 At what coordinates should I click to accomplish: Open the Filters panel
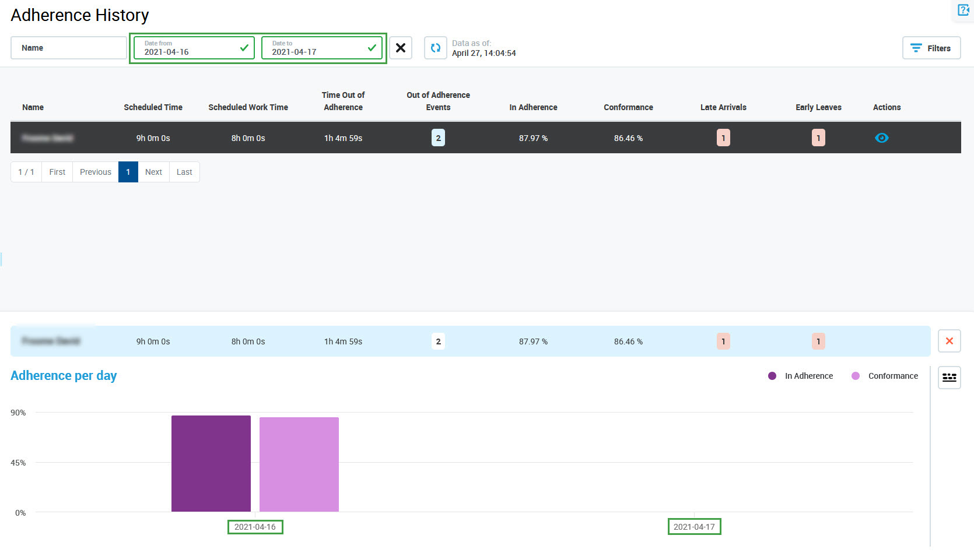point(931,48)
